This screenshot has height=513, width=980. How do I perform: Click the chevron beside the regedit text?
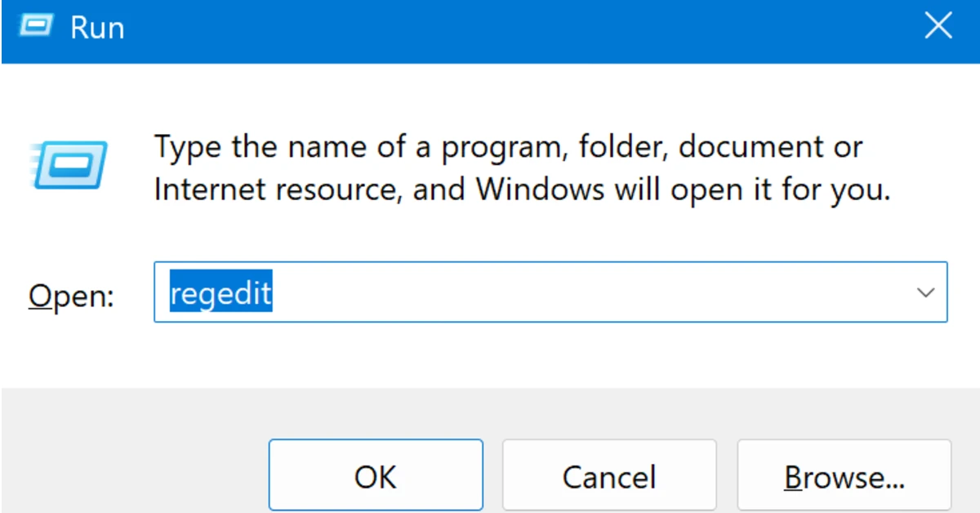point(927,292)
